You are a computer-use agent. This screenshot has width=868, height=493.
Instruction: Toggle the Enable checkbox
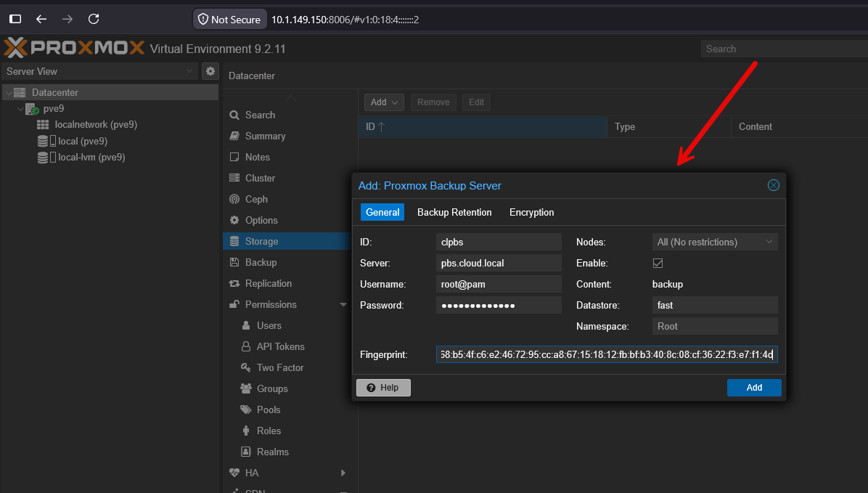click(658, 263)
